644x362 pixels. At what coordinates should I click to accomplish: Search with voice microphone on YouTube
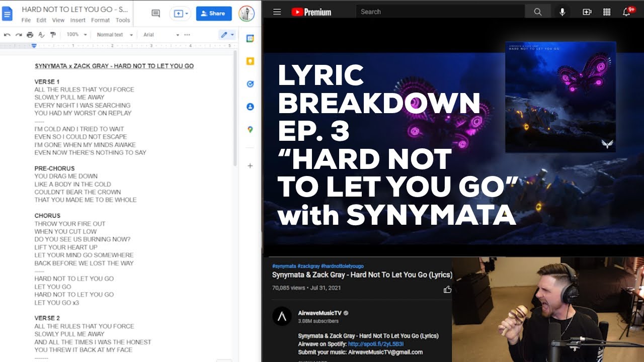tap(562, 12)
